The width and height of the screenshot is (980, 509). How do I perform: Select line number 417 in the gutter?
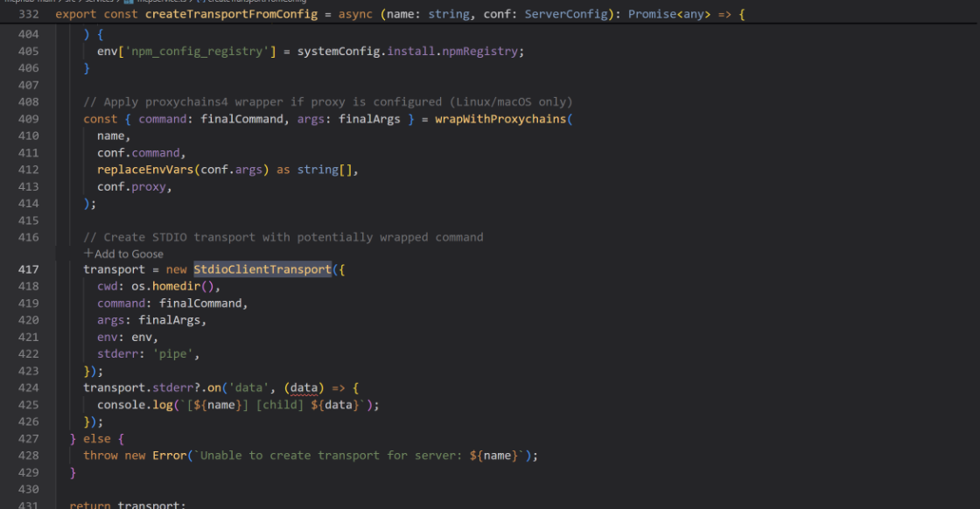point(29,269)
